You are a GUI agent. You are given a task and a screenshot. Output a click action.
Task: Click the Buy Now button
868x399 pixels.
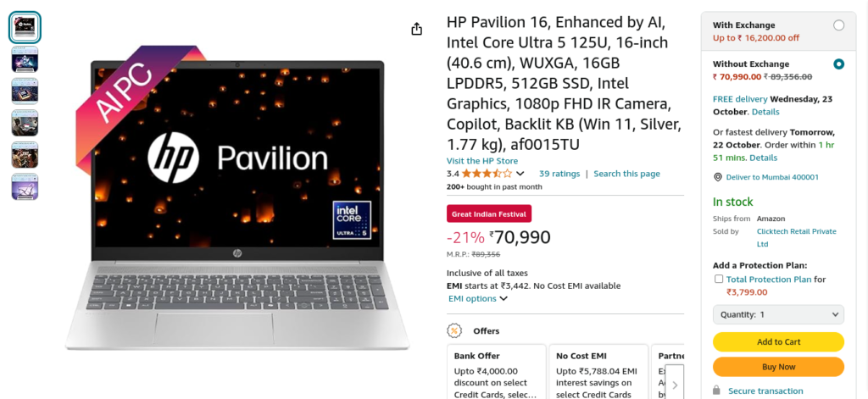click(x=778, y=366)
